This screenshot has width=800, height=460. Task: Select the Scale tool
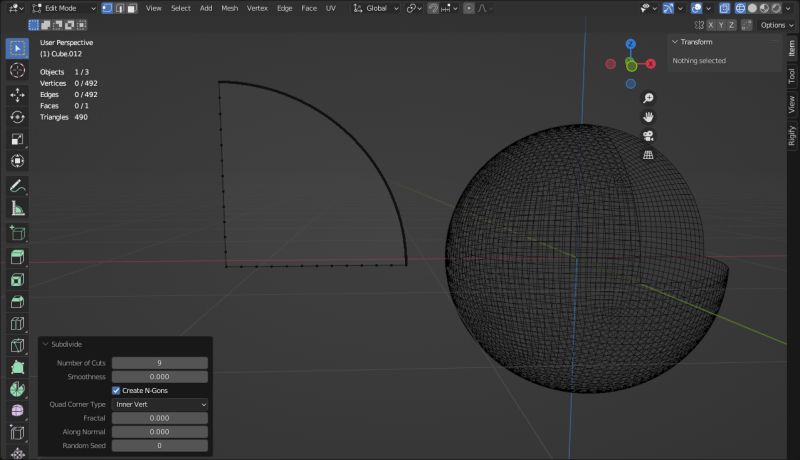17,139
